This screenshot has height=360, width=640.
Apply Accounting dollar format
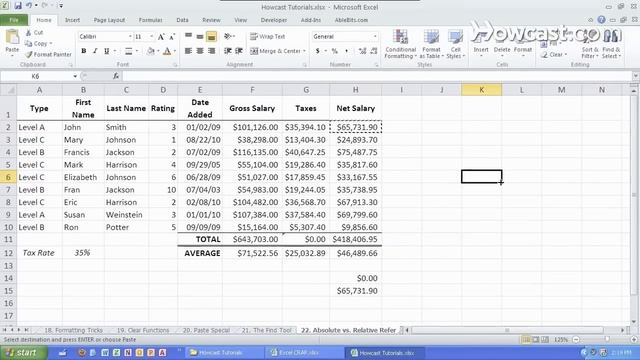(x=318, y=51)
